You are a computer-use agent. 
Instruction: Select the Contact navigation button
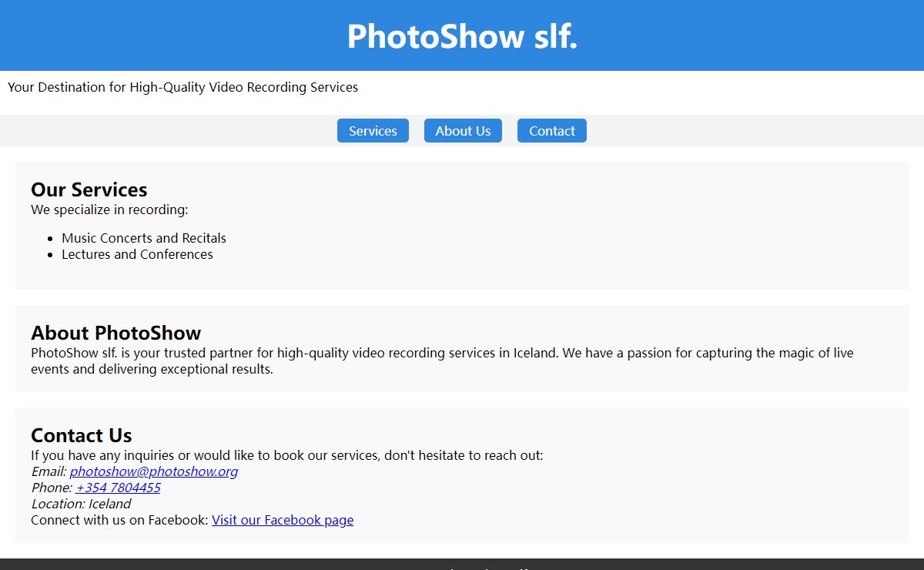[x=552, y=131]
